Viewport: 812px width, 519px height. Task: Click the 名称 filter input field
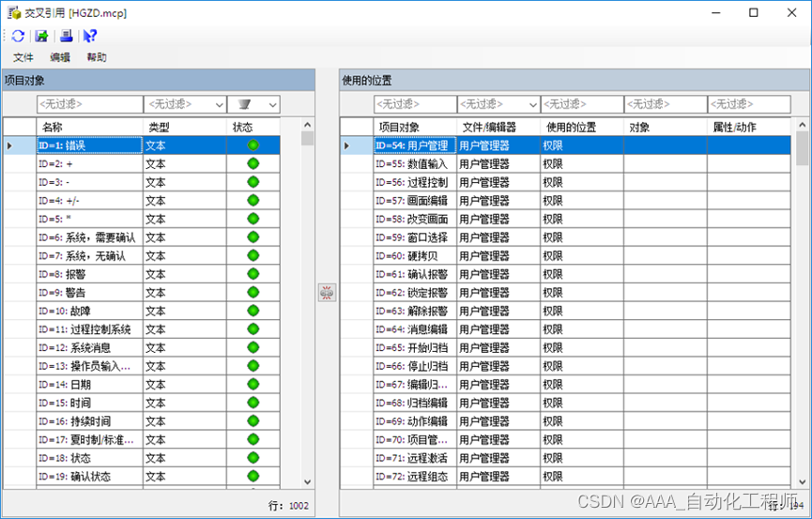90,104
